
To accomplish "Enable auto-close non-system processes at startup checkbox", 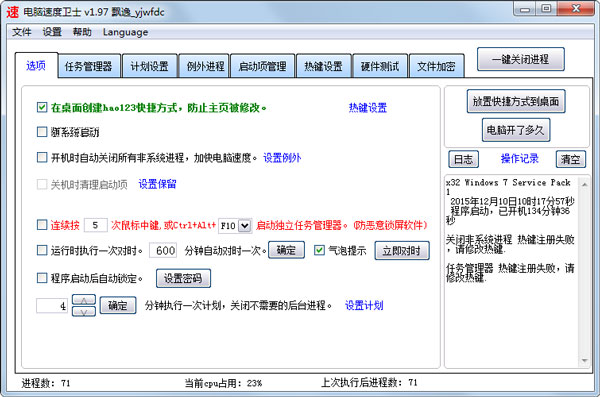I will click(x=42, y=157).
